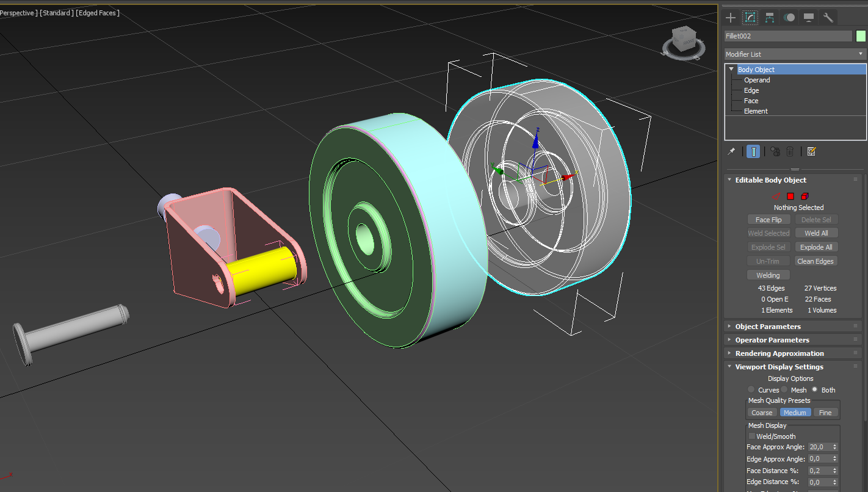Viewport: 868px width, 492px height.
Task: Open the Create panel
Action: click(730, 17)
